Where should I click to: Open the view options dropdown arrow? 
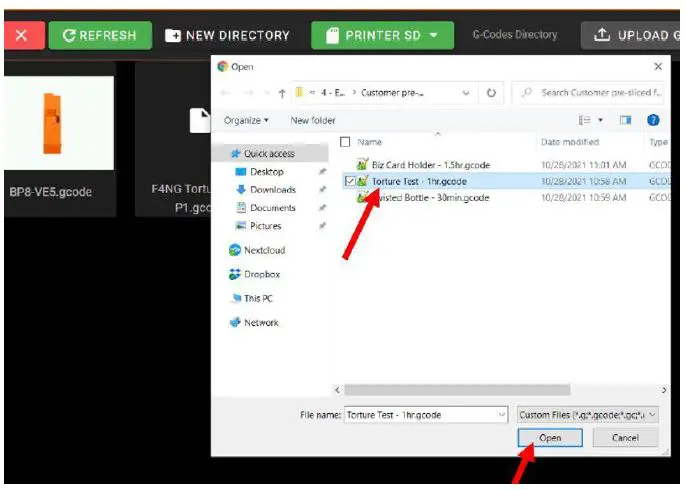[600, 120]
